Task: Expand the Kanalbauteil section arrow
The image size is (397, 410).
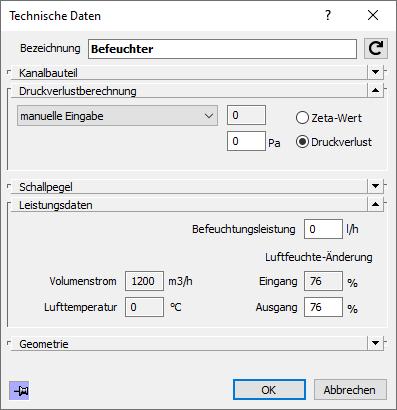Action: 375,72
